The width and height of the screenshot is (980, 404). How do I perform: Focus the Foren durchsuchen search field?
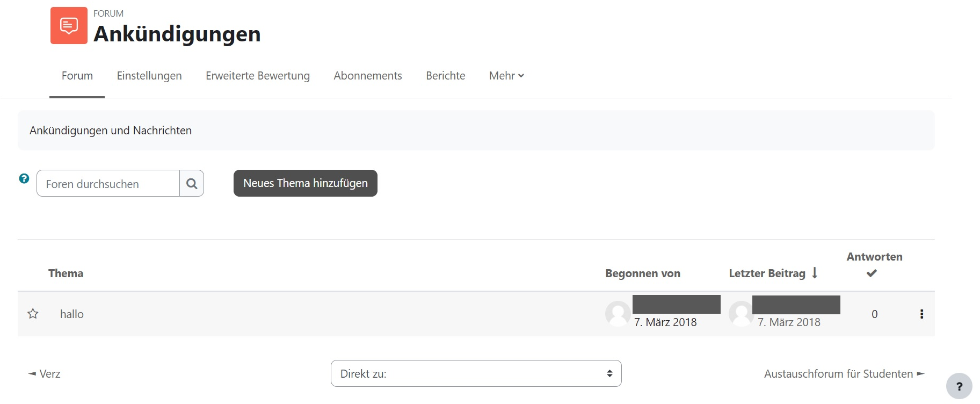point(108,184)
